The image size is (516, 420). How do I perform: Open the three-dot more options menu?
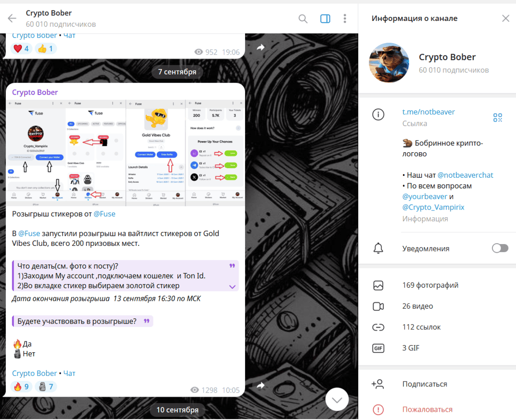(345, 19)
